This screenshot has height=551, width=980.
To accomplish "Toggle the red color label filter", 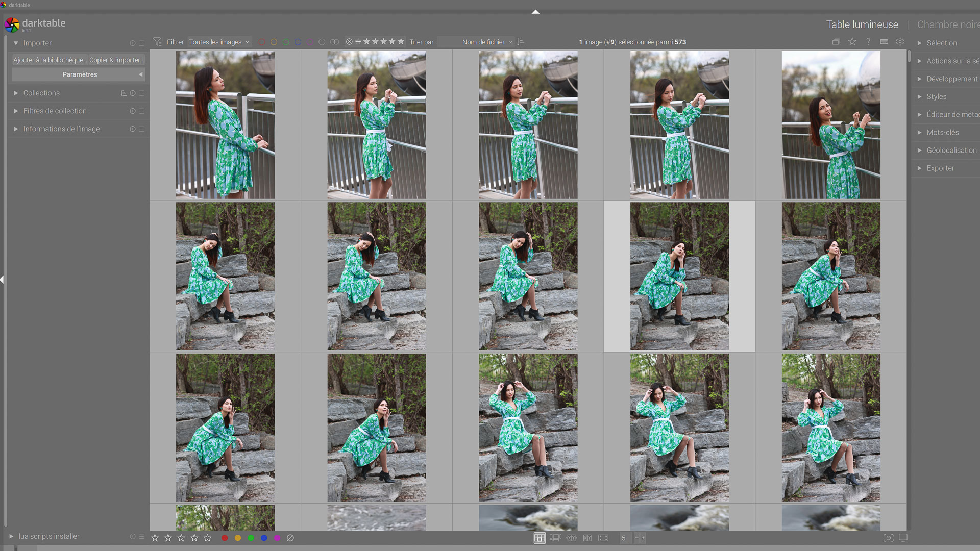I will (262, 42).
